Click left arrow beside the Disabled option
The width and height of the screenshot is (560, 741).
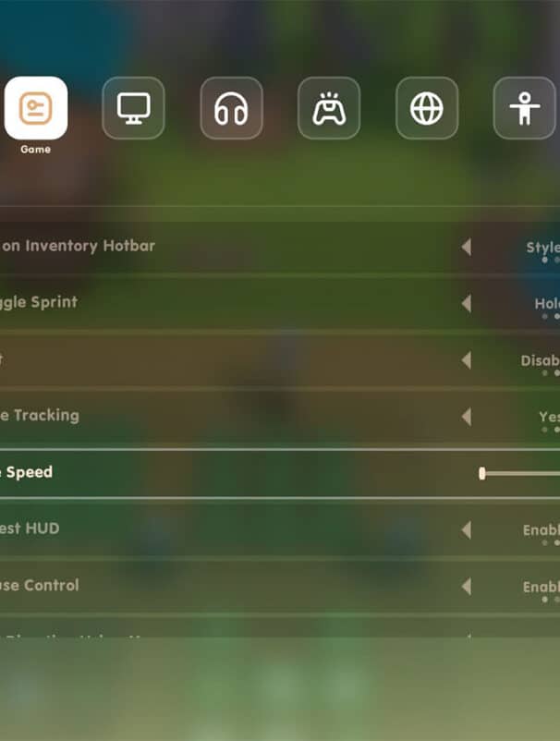(467, 360)
